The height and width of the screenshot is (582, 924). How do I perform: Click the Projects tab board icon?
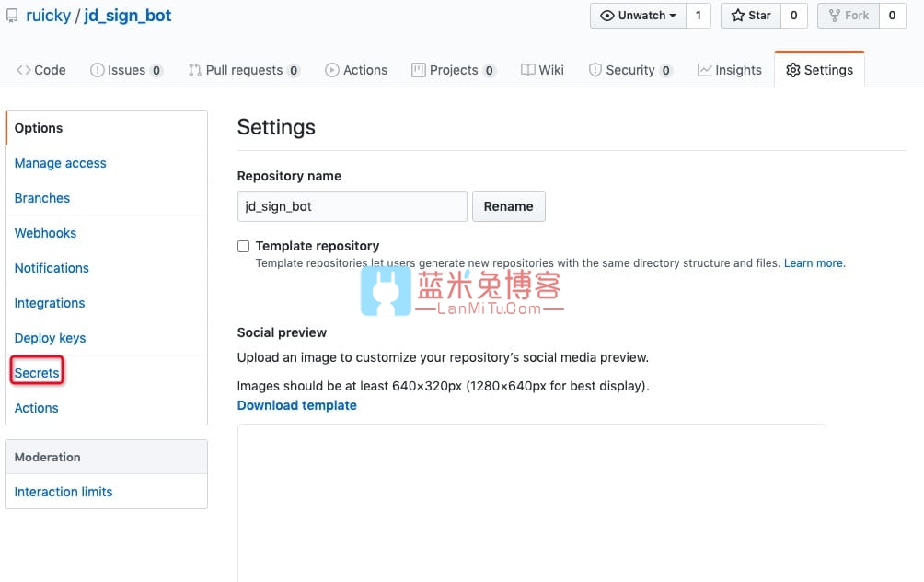419,70
